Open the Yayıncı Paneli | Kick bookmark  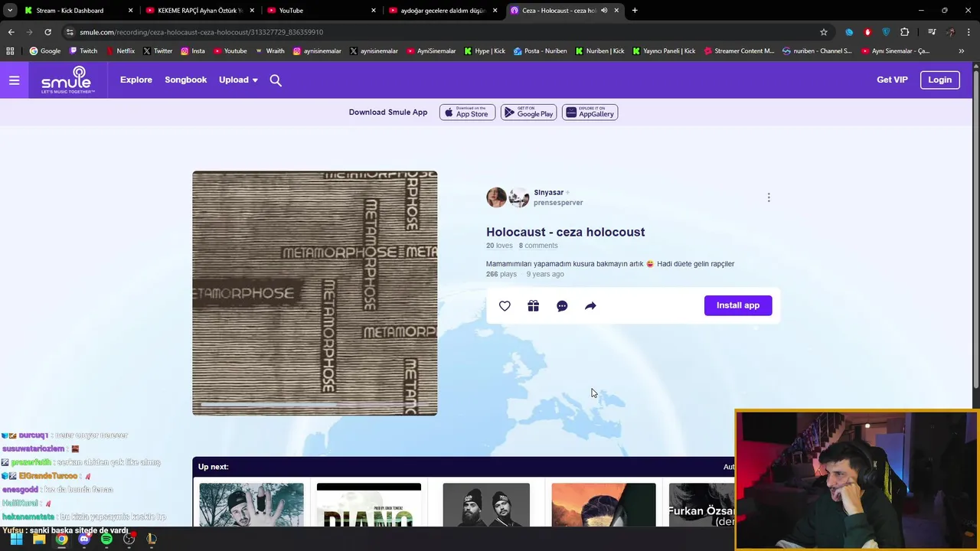click(664, 51)
